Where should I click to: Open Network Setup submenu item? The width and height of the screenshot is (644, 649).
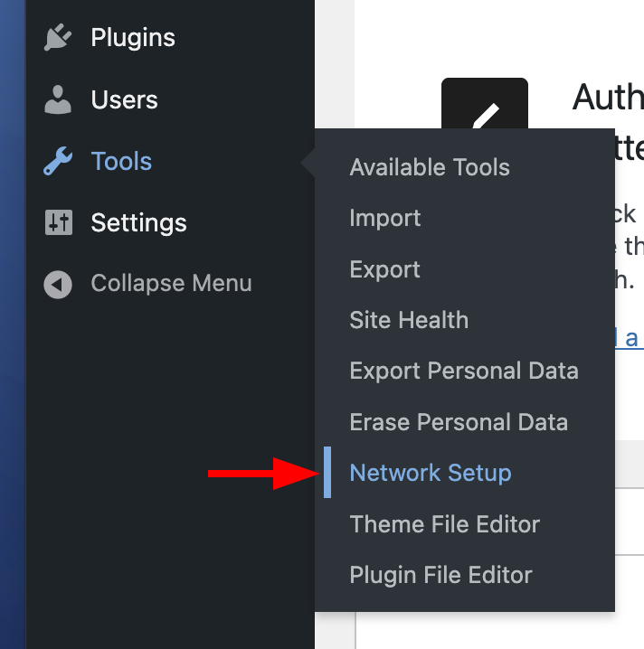pyautogui.click(x=431, y=473)
